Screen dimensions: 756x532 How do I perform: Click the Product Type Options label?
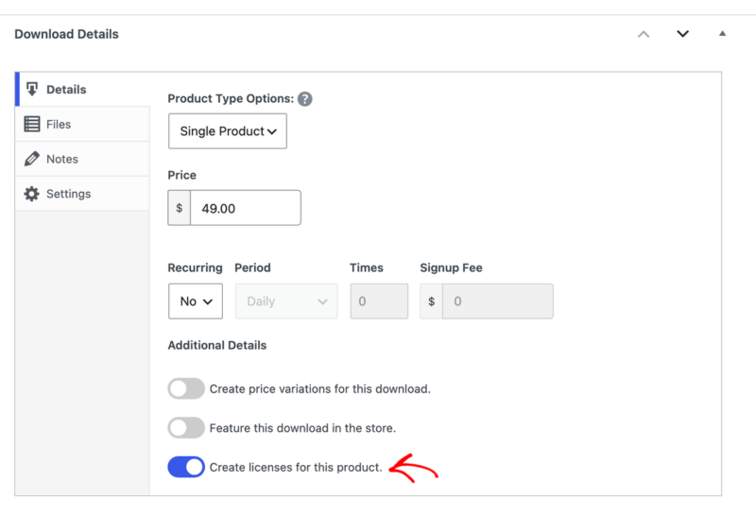point(231,99)
